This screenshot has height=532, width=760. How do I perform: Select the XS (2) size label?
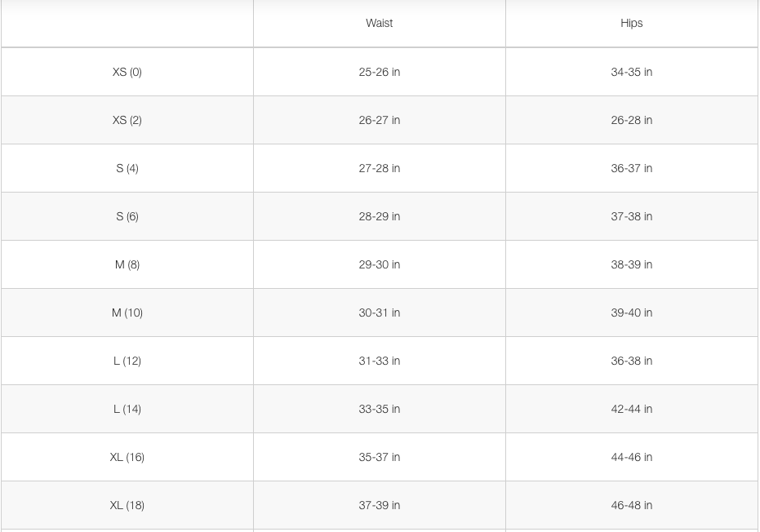coord(127,120)
